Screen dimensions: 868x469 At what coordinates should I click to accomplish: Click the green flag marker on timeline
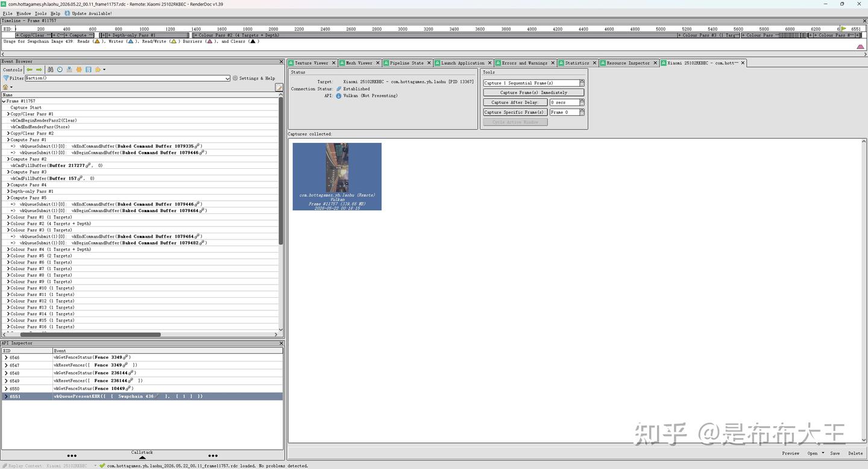843,28
